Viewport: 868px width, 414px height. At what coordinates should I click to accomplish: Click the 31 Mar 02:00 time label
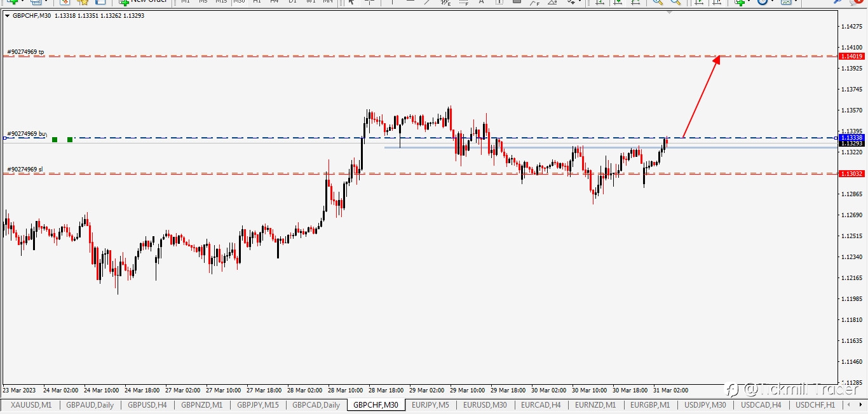(x=670, y=391)
